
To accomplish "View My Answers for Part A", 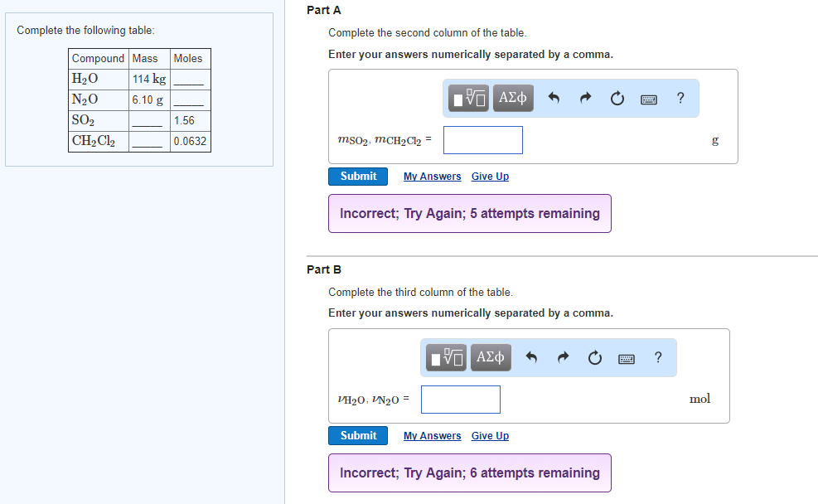I will tap(432, 177).
